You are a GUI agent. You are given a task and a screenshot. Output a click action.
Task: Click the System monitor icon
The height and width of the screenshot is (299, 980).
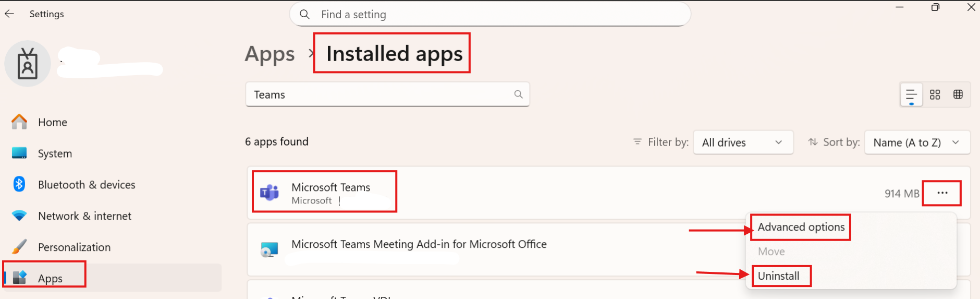(19, 153)
